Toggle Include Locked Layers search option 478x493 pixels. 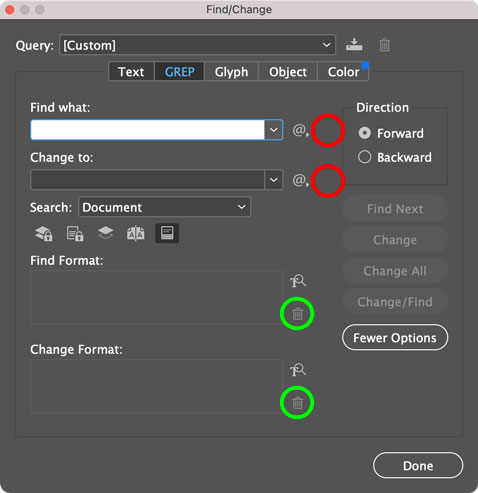44,233
